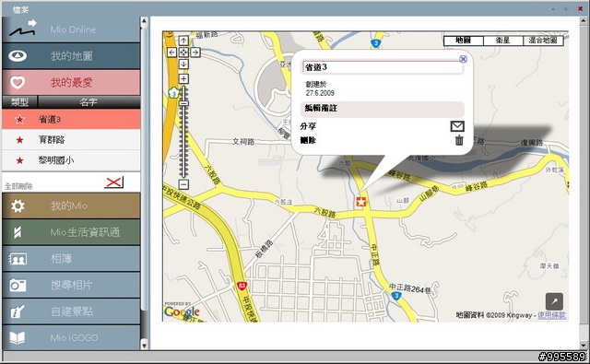Open Mio生活資訊通 in the sidebar

click(x=71, y=232)
